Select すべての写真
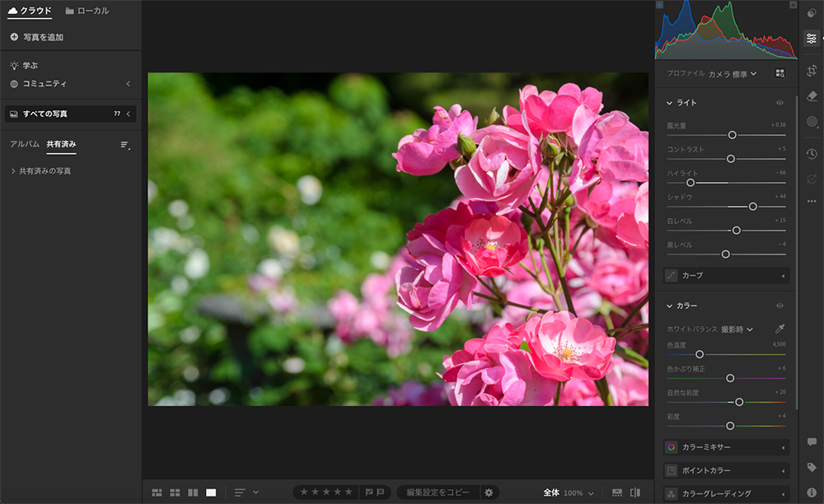The height and width of the screenshot is (504, 824). coord(70,114)
